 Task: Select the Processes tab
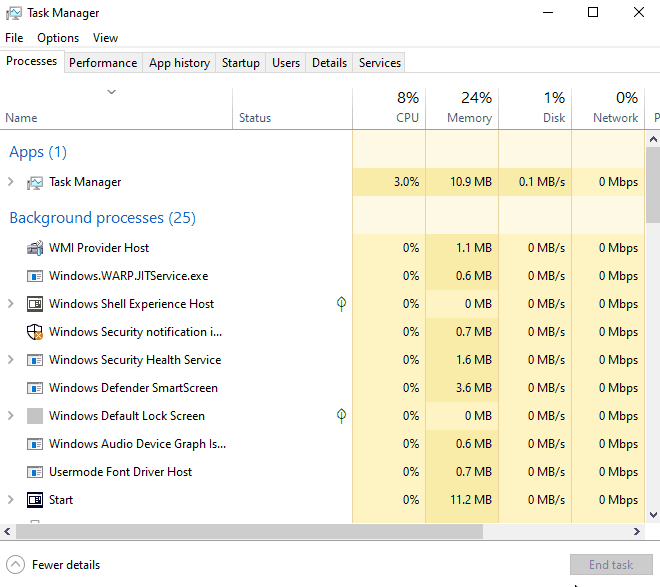[32, 61]
